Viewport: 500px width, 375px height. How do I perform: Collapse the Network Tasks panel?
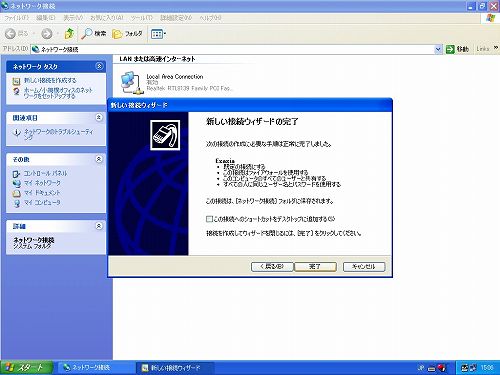pyautogui.click(x=99, y=66)
